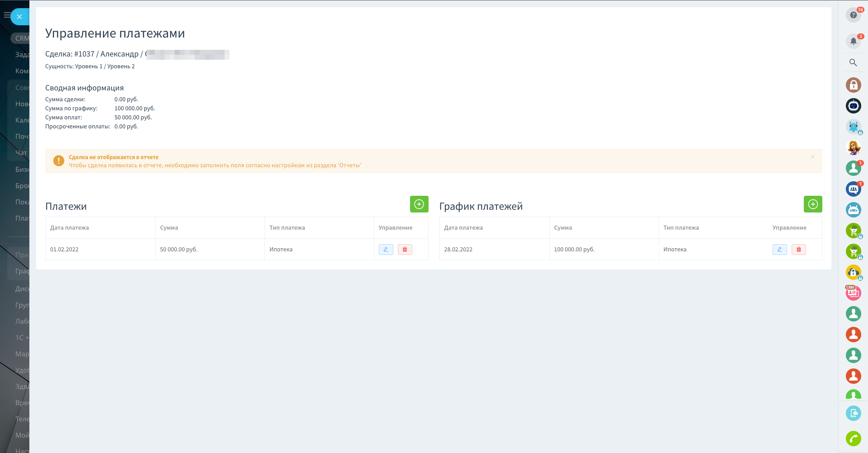Open the pink CRM chat icon

click(853, 293)
